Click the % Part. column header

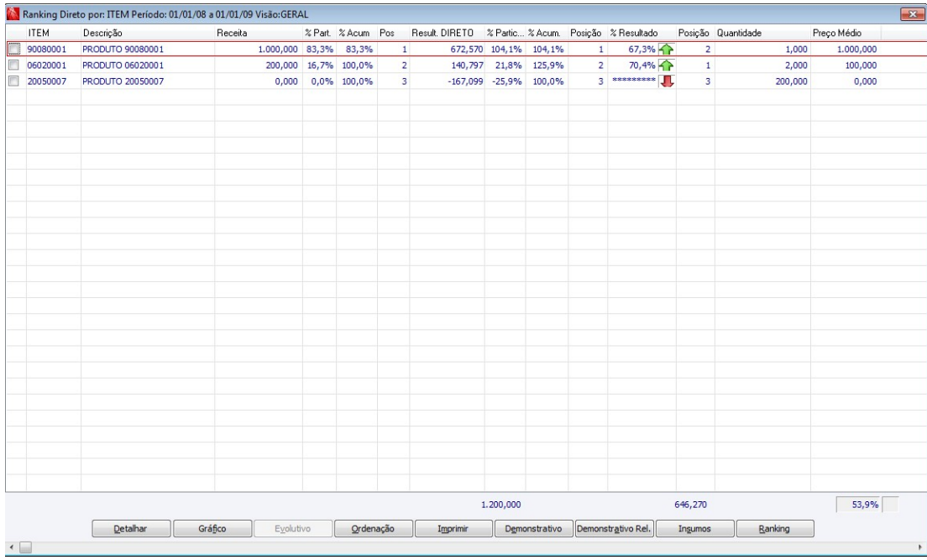319,33
